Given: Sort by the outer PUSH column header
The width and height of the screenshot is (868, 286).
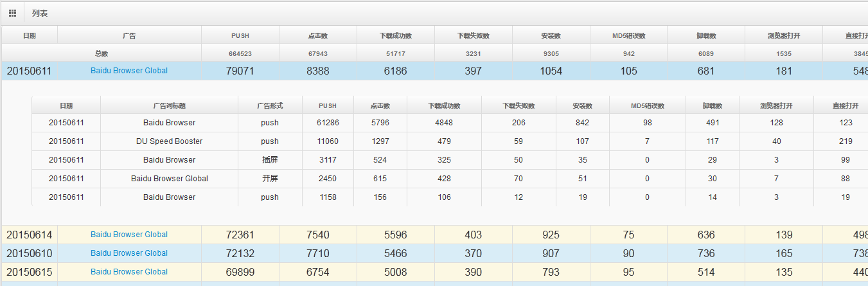Looking at the screenshot, I should 240,36.
